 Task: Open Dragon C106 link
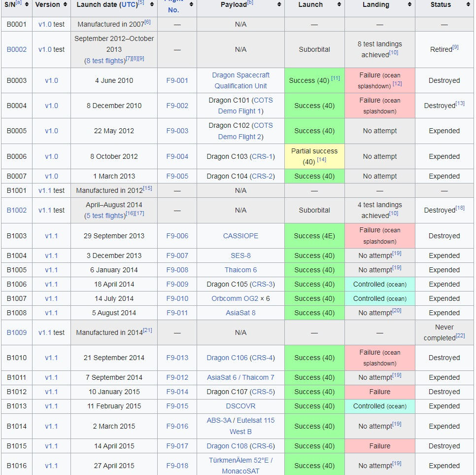(227, 358)
